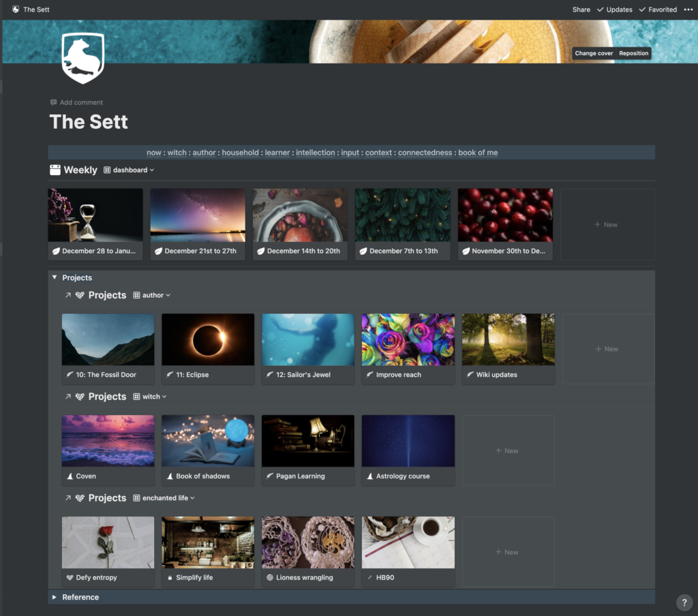Viewport: 698px width, 616px height.
Task: Open the enchanted life view dropdown
Action: click(x=164, y=498)
